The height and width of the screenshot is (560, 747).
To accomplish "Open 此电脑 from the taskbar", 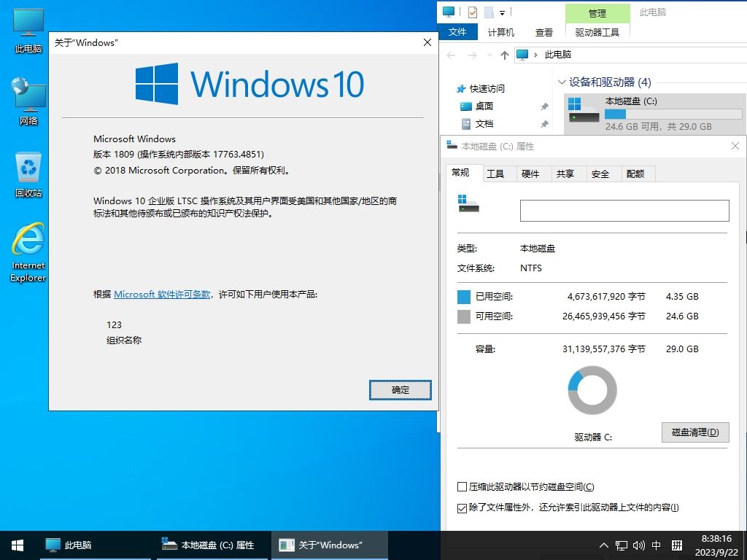I will (69, 545).
